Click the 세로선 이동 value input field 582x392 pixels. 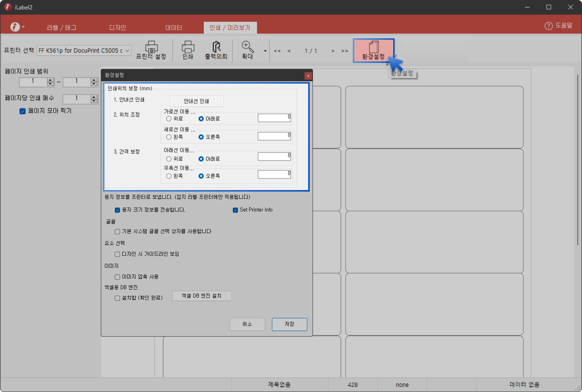[x=274, y=136]
